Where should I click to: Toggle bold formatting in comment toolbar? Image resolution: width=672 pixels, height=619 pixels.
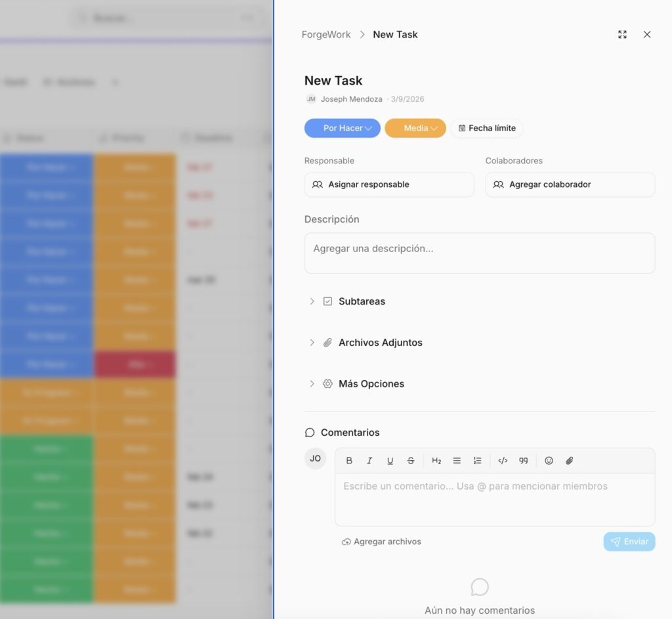tap(349, 461)
